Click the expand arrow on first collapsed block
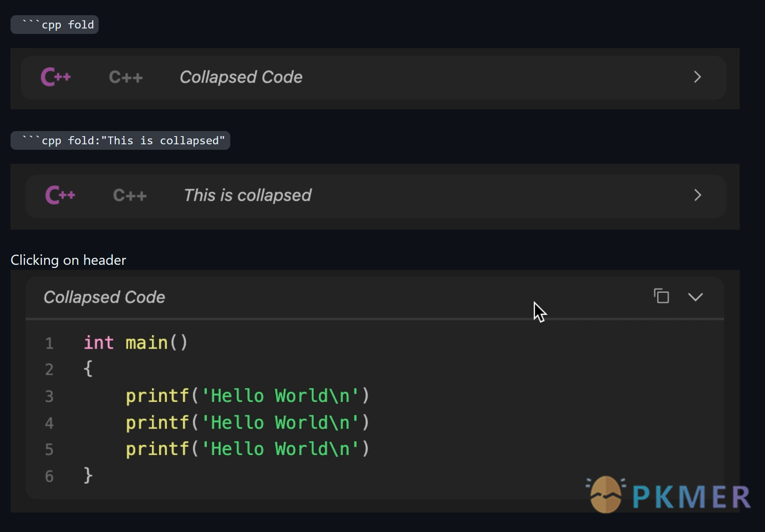765x532 pixels. coord(697,77)
